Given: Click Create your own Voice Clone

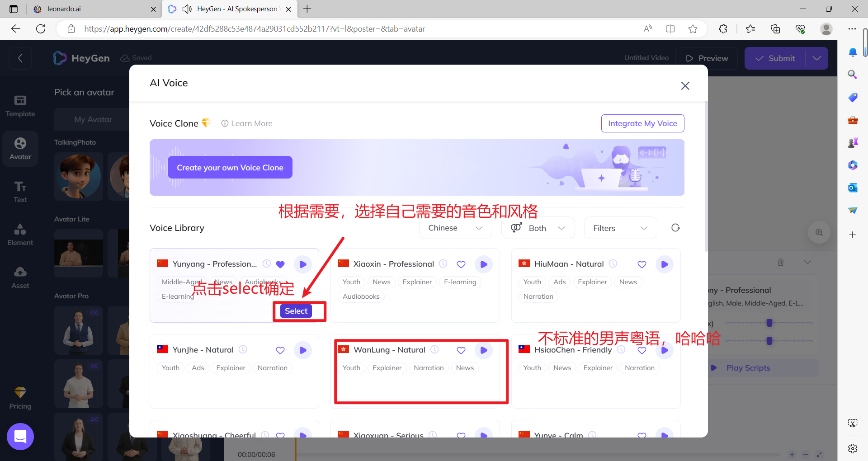Looking at the screenshot, I should click(230, 168).
